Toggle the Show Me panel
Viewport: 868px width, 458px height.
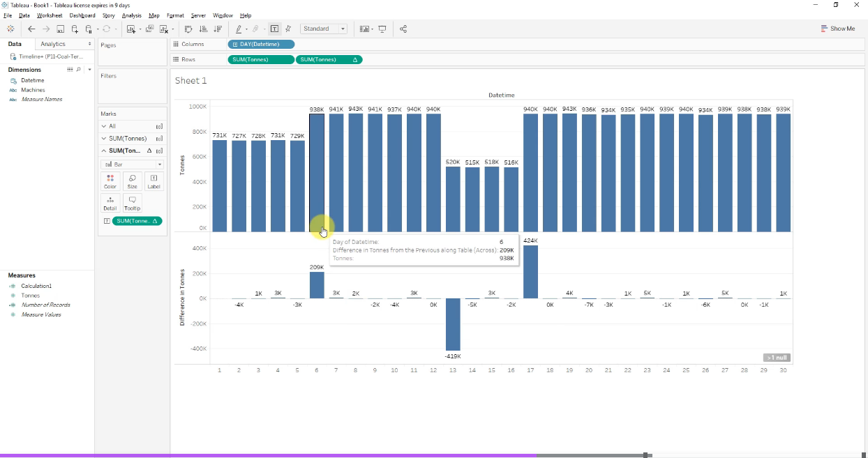click(838, 29)
